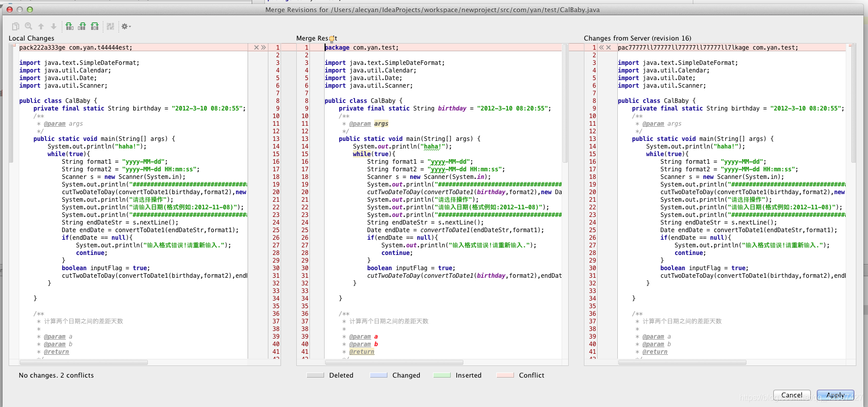Click 'import java.util.Calendar;' in server pane
Image resolution: width=868 pixels, height=407 pixels.
663,70
